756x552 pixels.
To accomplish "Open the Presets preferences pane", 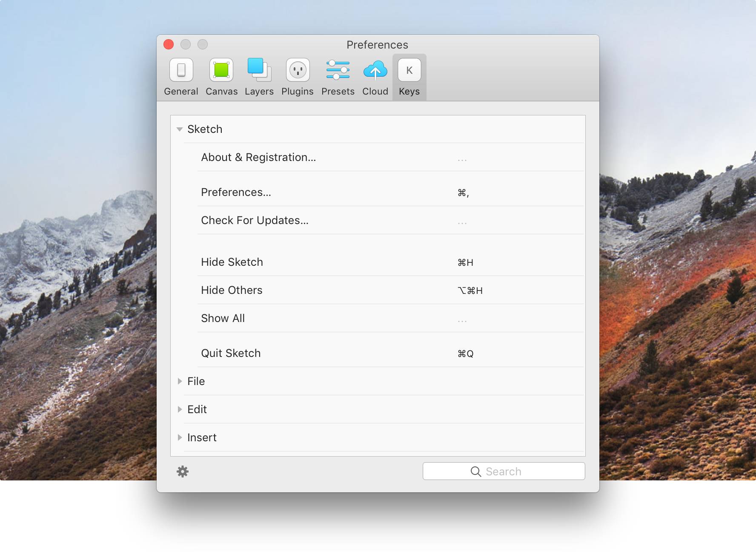I will (338, 77).
